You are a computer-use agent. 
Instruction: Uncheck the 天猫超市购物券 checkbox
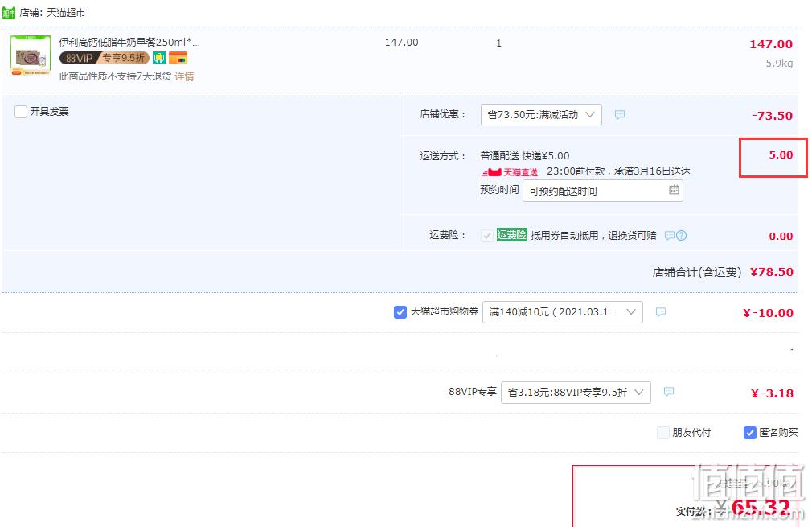(x=400, y=312)
